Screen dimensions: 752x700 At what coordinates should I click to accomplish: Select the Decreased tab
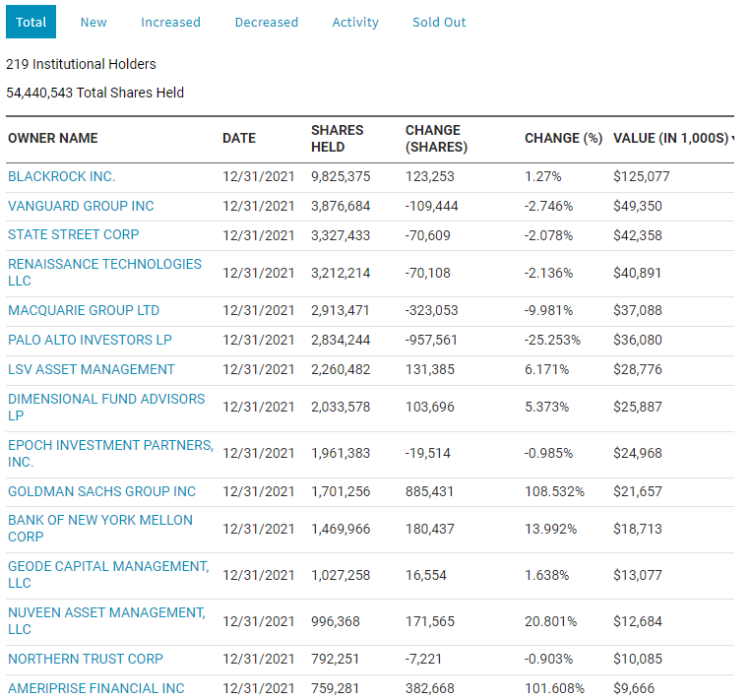point(267,22)
